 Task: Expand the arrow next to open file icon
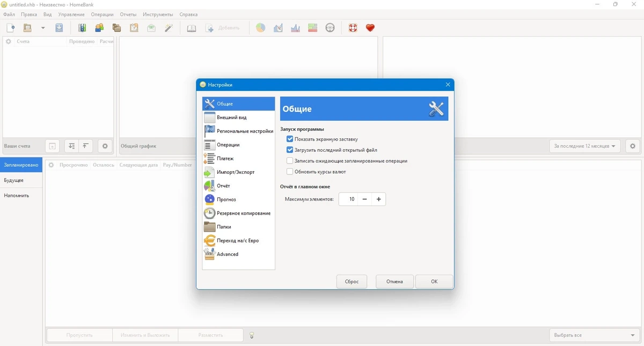pyautogui.click(x=43, y=28)
